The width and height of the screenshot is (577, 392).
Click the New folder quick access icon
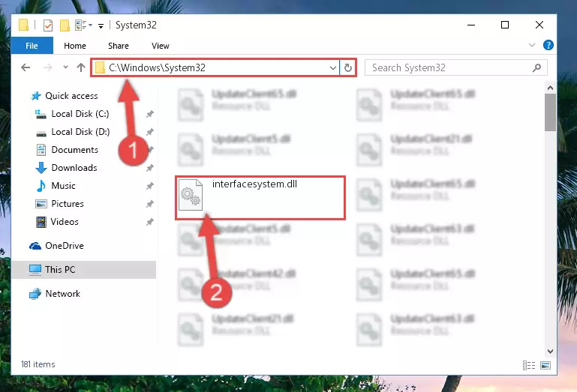pos(65,25)
